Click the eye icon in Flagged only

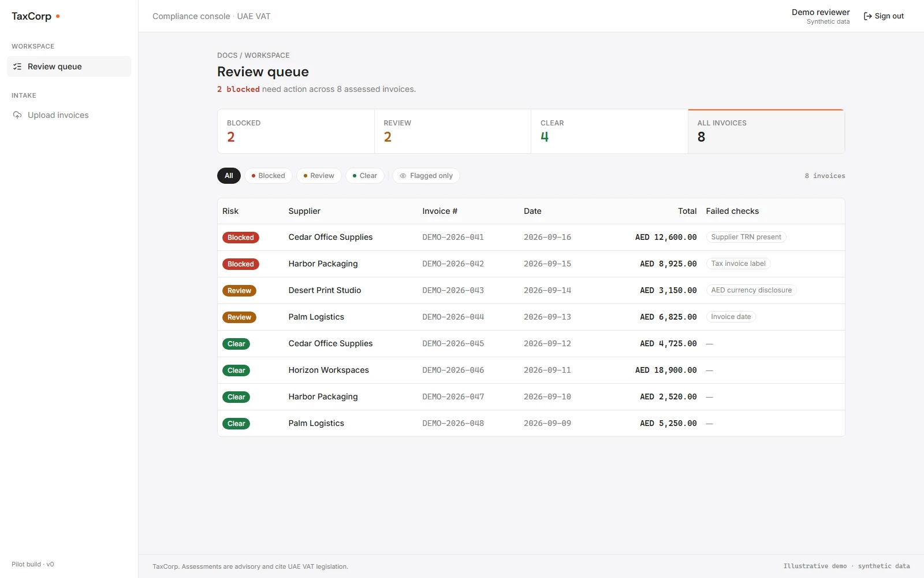click(x=403, y=176)
